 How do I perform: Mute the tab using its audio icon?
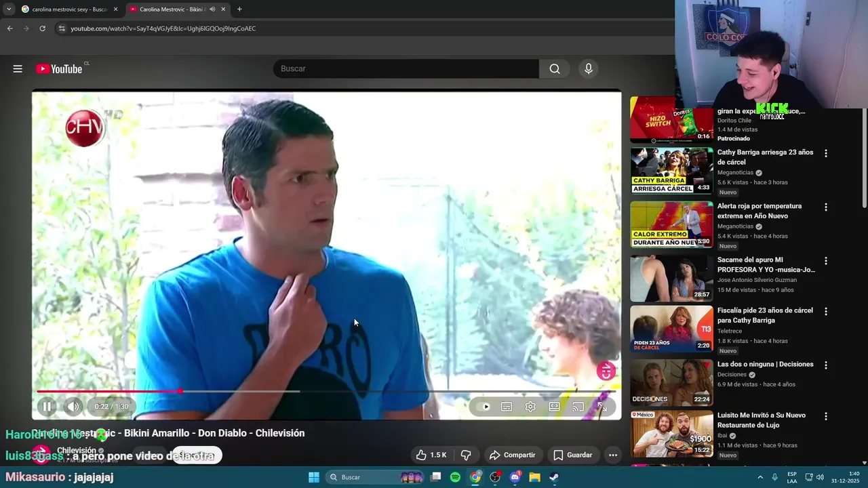212,9
